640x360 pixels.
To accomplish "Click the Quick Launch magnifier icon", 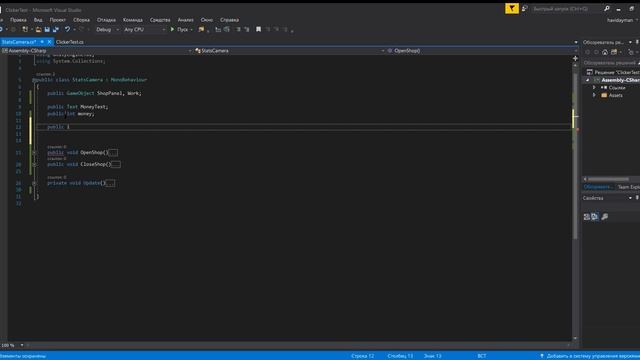I will tap(607, 9).
